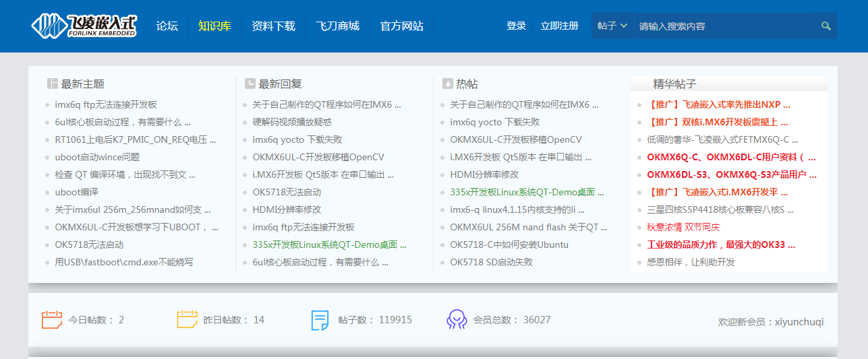The image size is (868, 359).
Task: Open 【推广】双核i.MX6开发板震撼上 post
Action: [x=718, y=122]
